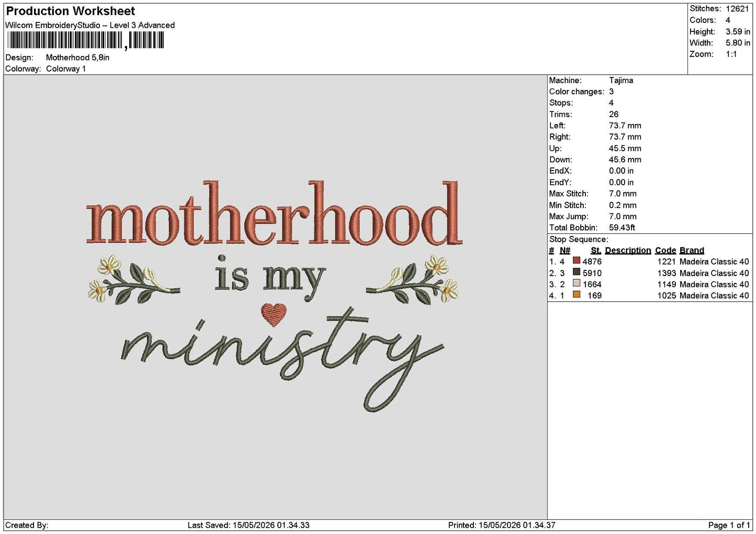This screenshot has height=534, width=756.
Task: Click the Left value 73.7 mm
Action: tap(625, 126)
